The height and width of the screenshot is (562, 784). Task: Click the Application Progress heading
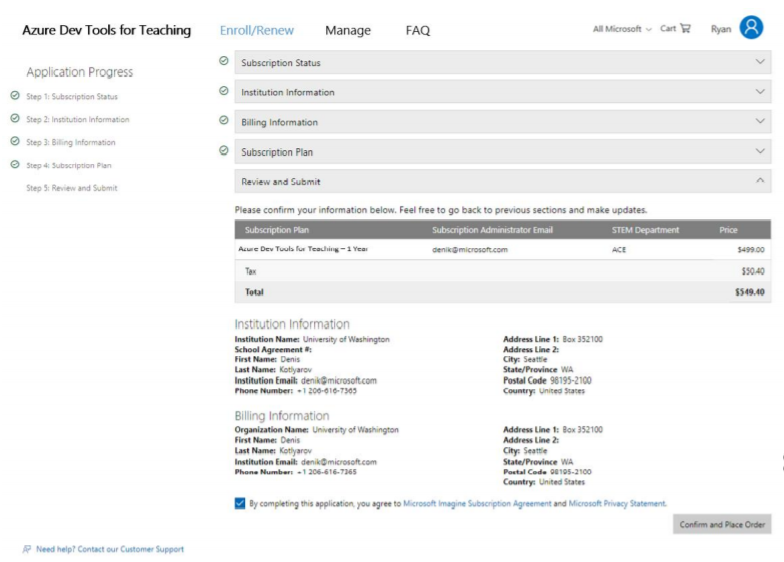tap(80, 72)
